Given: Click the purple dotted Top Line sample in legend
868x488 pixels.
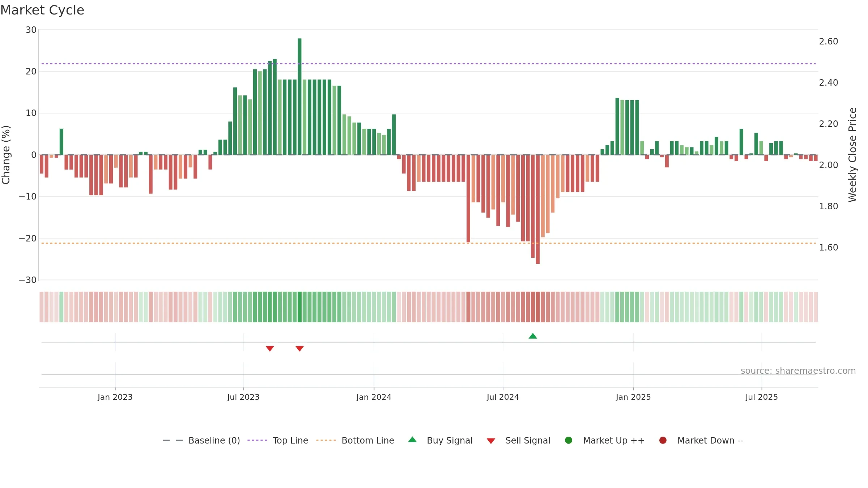Looking at the screenshot, I should [257, 440].
